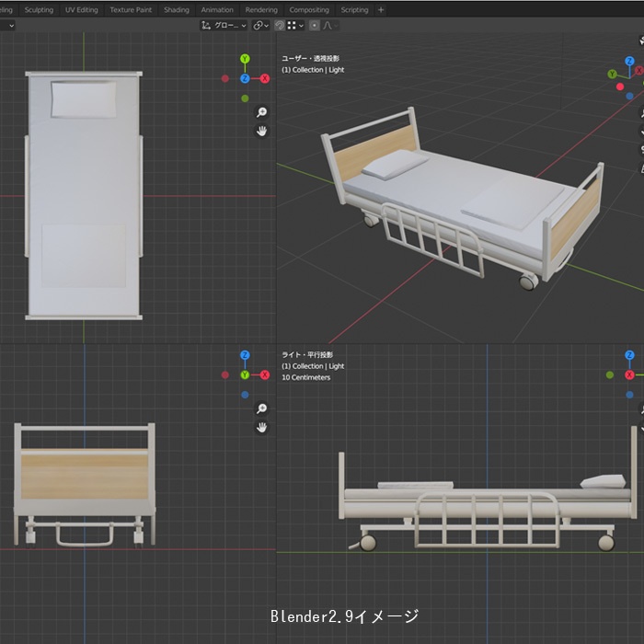Open the proportional falloff curve dropdown
This screenshot has height=644, width=644.
tap(328, 26)
